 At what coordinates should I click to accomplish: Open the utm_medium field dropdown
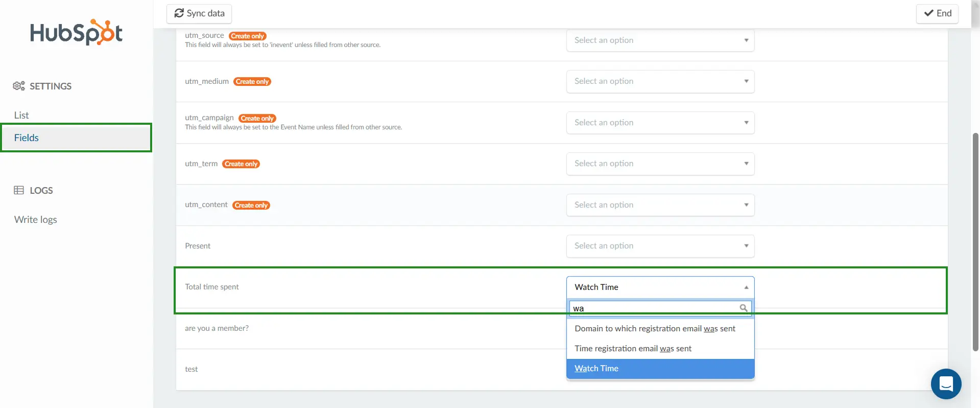click(x=660, y=81)
